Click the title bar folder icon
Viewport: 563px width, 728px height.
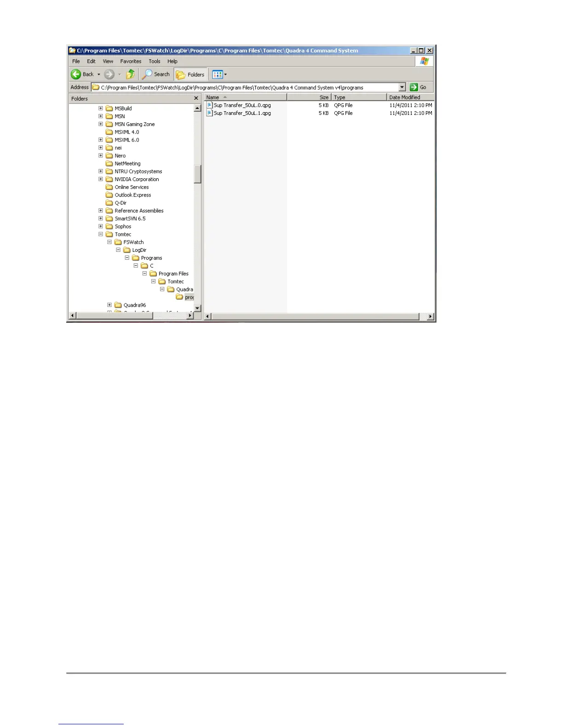click(x=72, y=51)
